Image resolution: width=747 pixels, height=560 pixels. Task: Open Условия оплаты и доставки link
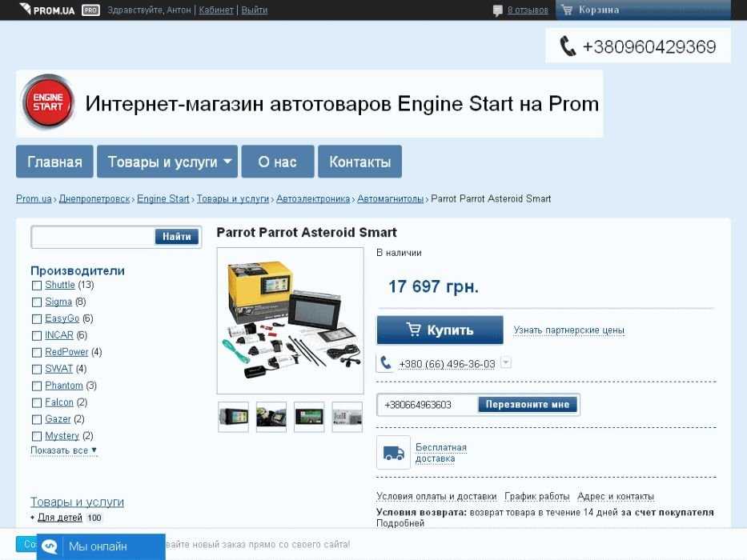pos(436,496)
